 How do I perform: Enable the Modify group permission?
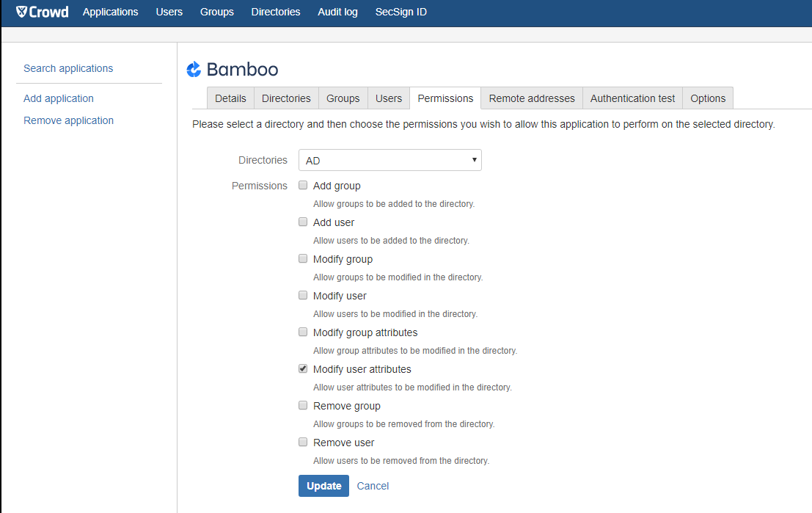[303, 258]
